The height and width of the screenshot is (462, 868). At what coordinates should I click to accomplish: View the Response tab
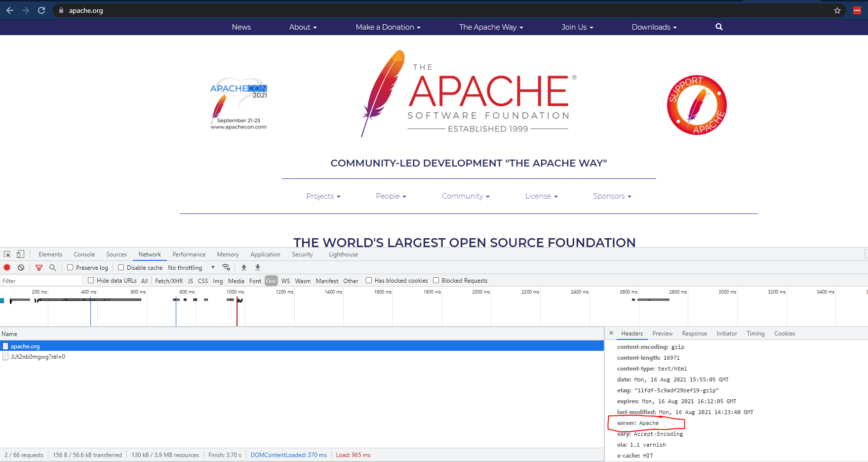tap(695, 334)
